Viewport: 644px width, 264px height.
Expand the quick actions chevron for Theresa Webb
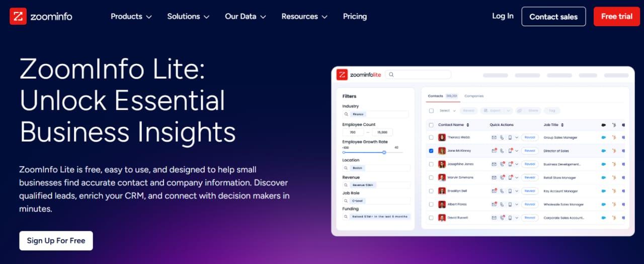[x=516, y=138]
